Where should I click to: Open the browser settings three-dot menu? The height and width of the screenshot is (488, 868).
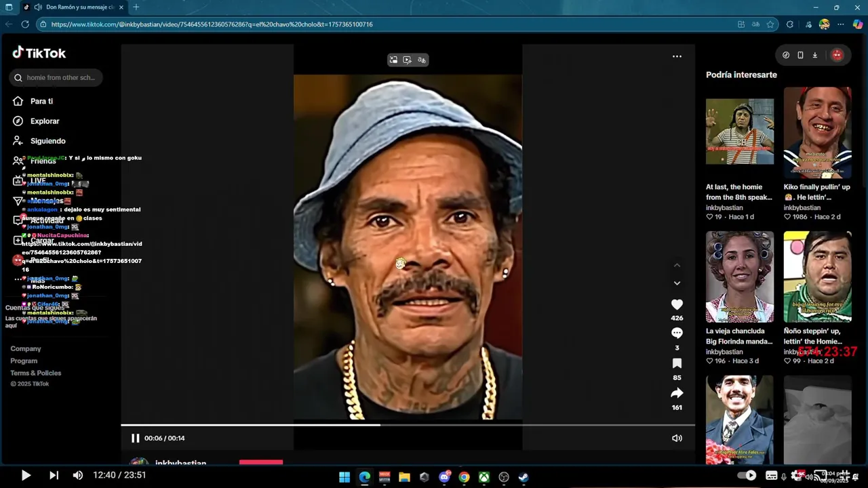pyautogui.click(x=841, y=24)
